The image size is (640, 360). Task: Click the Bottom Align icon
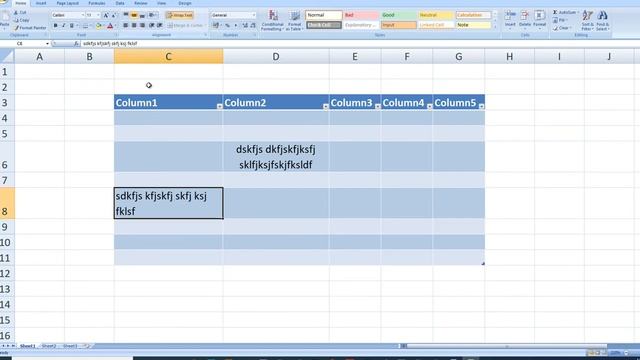point(142,15)
